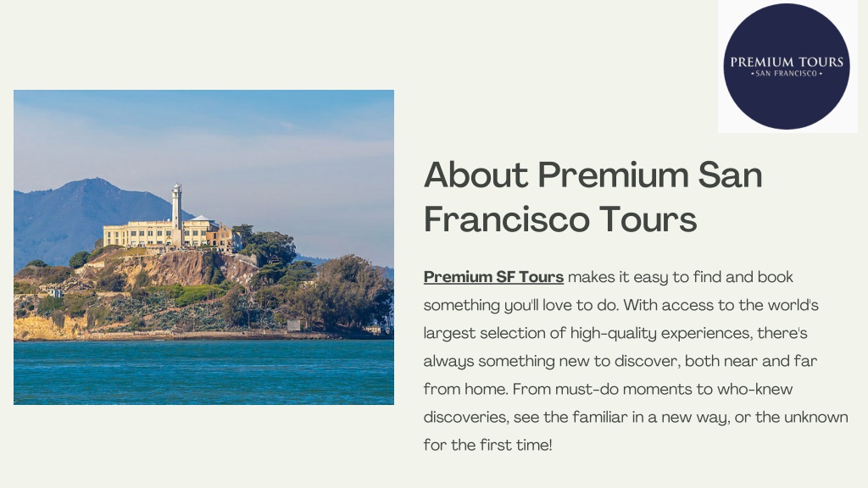
Task: Click the blue water area of the photo
Action: 203,372
